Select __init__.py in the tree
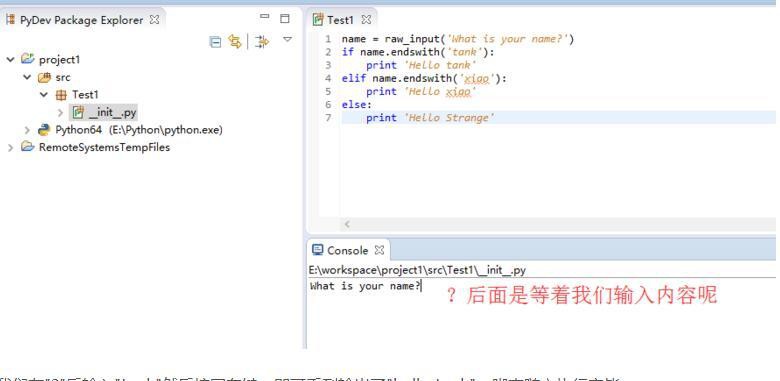The width and height of the screenshot is (780, 381). pyautogui.click(x=112, y=112)
